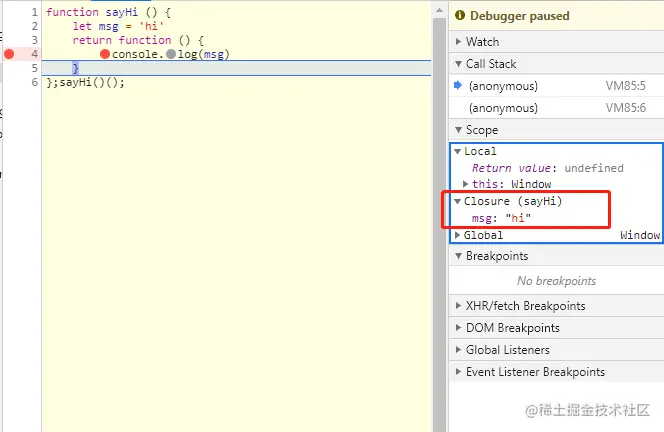Toggle the red breakpoint on line 4 gutter
The height and width of the screenshot is (432, 664).
[x=9, y=54]
